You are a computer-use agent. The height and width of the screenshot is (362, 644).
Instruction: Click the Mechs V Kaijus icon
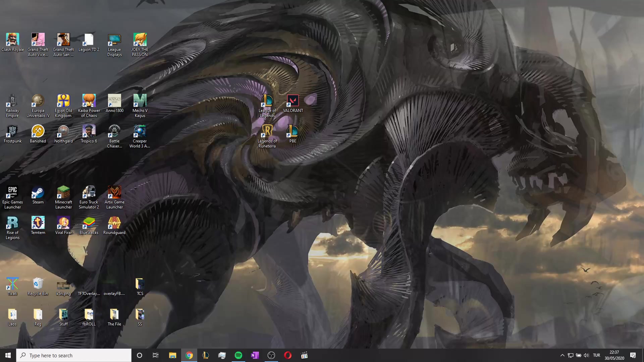tap(140, 106)
